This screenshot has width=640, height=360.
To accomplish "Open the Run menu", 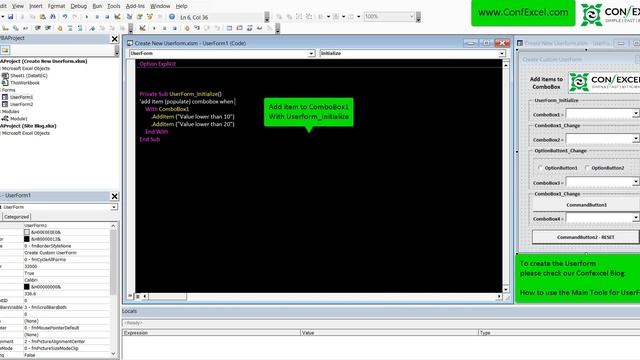I will [x=97, y=6].
